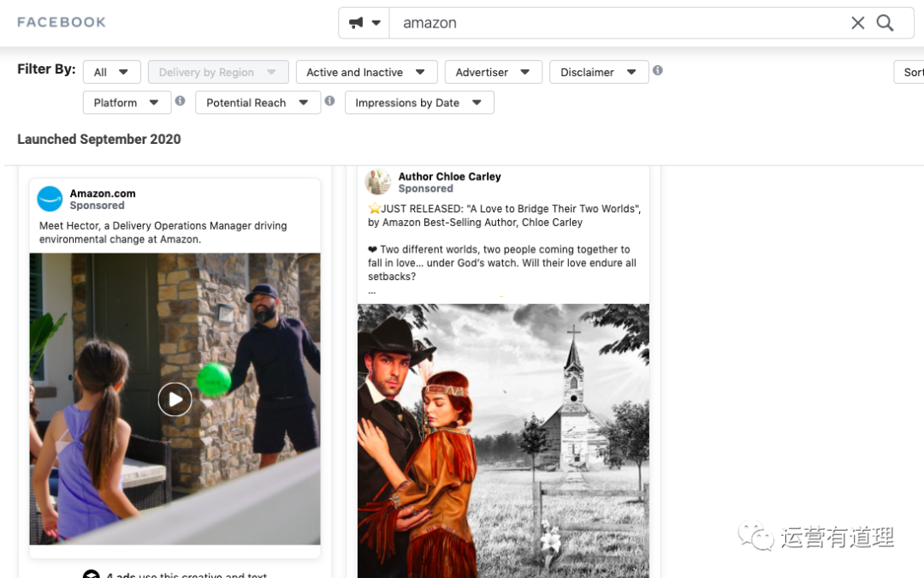
Task: Open the megaphone ad category selector
Action: 364,23
